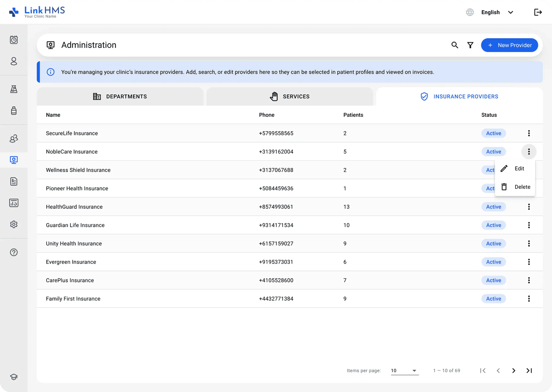552x392 pixels.
Task: Open the HealthGuard Insurance row options menu
Action: [x=529, y=207]
